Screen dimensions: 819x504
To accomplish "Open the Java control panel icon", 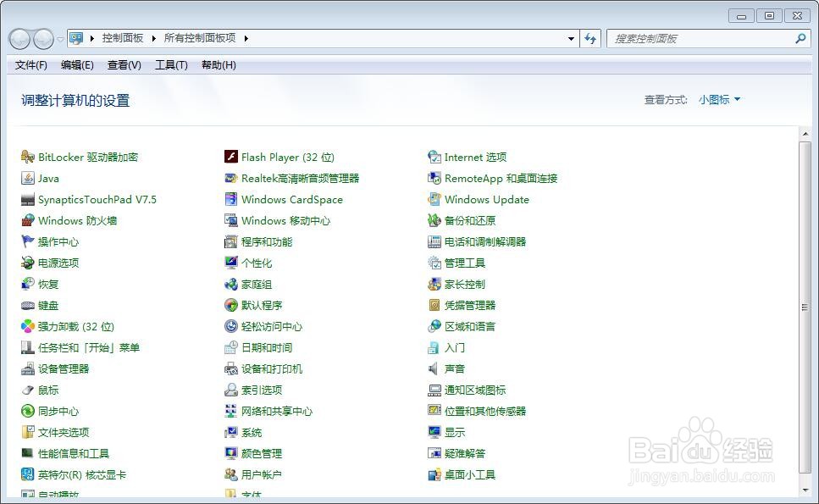I will point(28,178).
